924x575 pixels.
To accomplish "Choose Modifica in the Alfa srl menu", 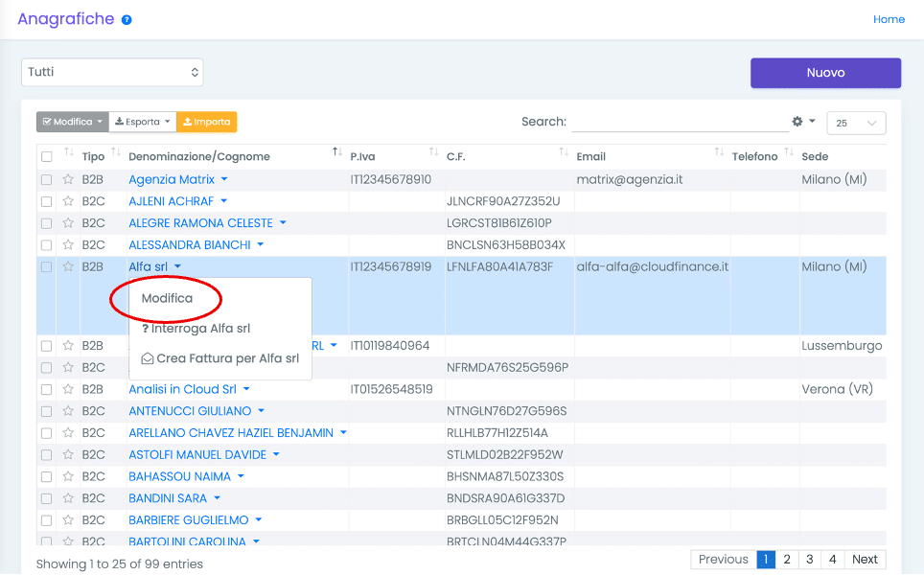I will click(x=167, y=299).
